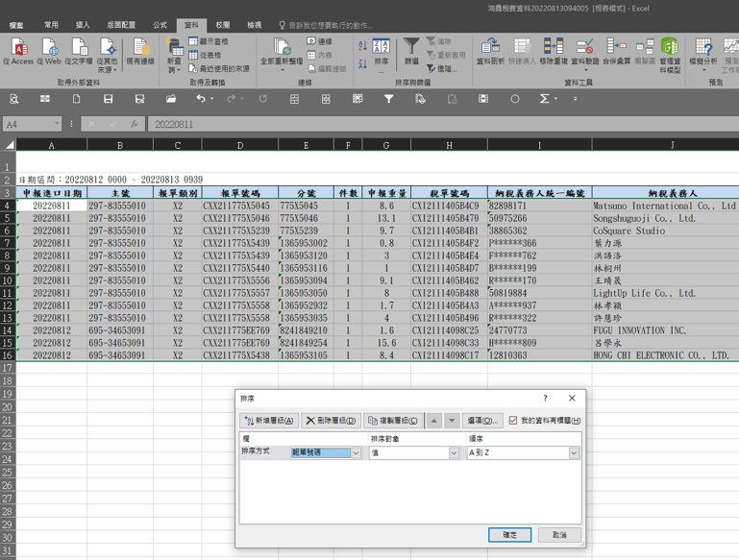Click the 從 Web data import icon
Viewport: 739px width, 560px height.
(x=50, y=48)
